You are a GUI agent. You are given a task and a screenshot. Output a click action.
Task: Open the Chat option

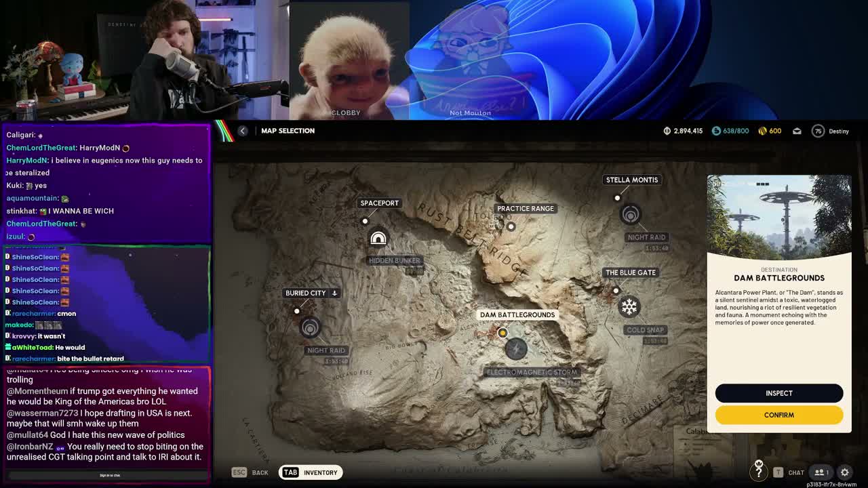[x=789, y=472]
